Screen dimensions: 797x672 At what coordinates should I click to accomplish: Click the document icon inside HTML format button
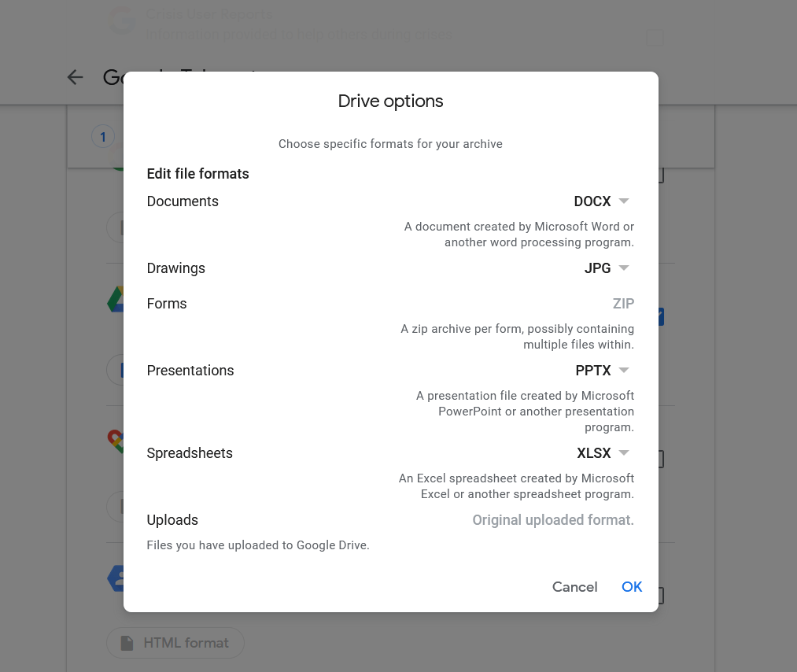coord(127,643)
